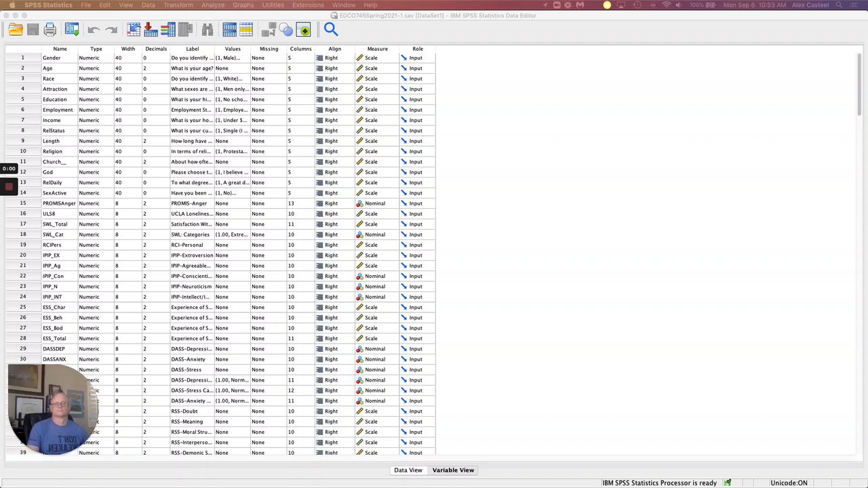Switch to the Data View tab

408,470
